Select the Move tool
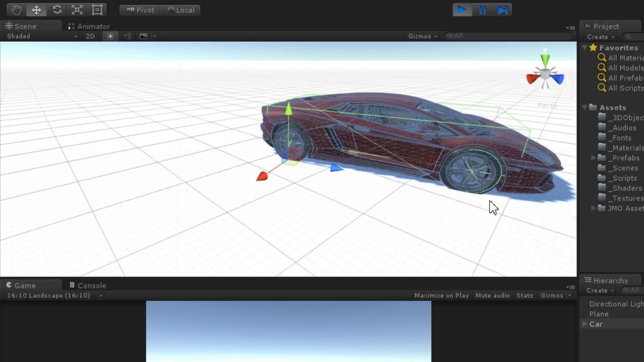Viewport: 644px width, 362px height. 36,10
